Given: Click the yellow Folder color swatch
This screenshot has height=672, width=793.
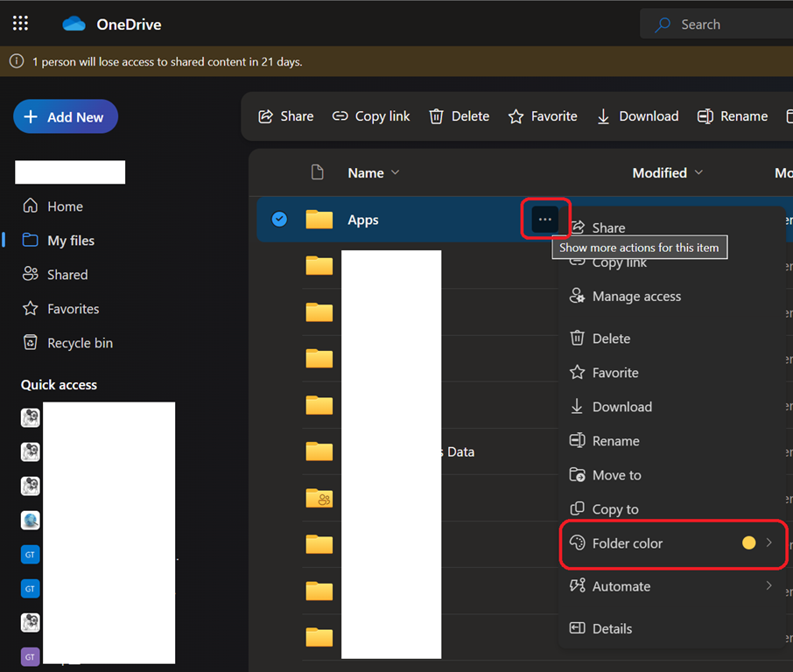Looking at the screenshot, I should [x=748, y=543].
